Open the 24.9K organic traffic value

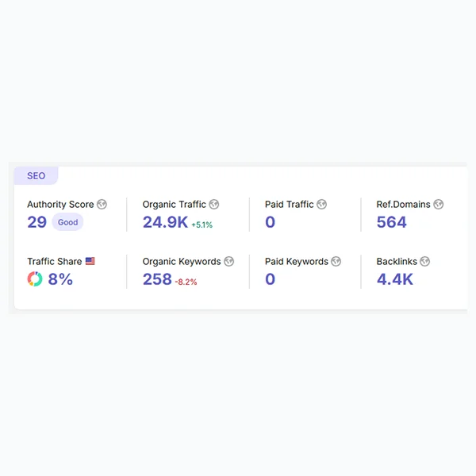coord(166,222)
